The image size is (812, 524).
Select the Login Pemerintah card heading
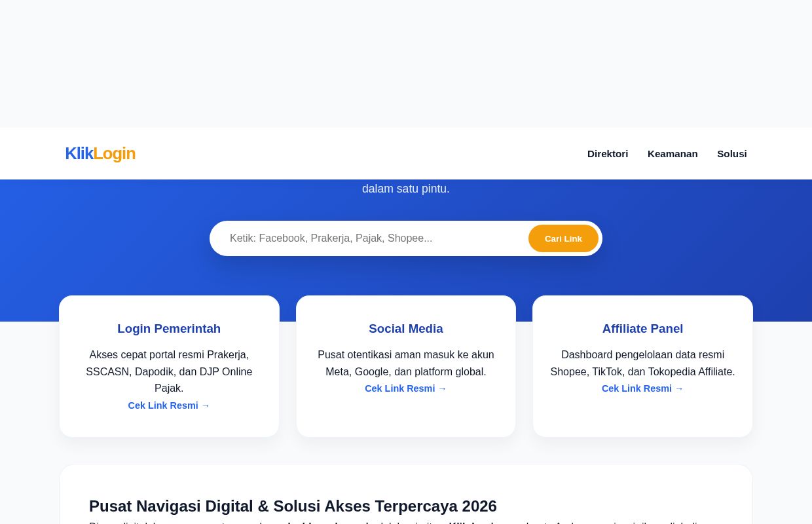pos(169,328)
